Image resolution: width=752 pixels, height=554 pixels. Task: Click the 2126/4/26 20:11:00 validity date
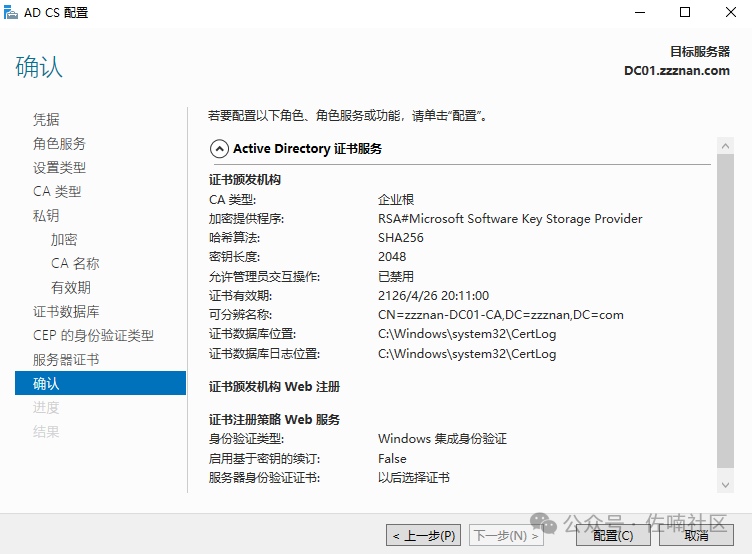pos(433,295)
